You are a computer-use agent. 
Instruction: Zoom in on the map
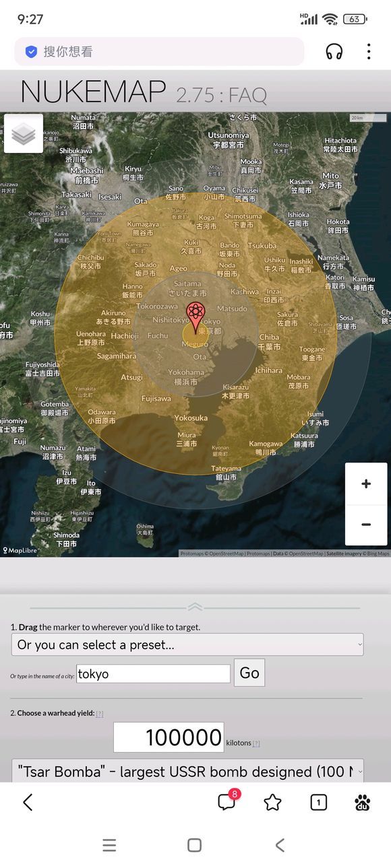click(x=366, y=483)
